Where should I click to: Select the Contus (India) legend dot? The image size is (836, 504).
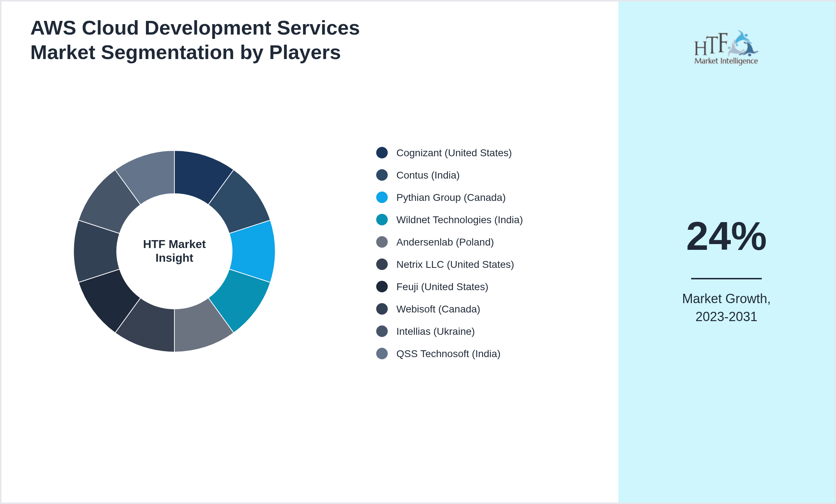[382, 175]
